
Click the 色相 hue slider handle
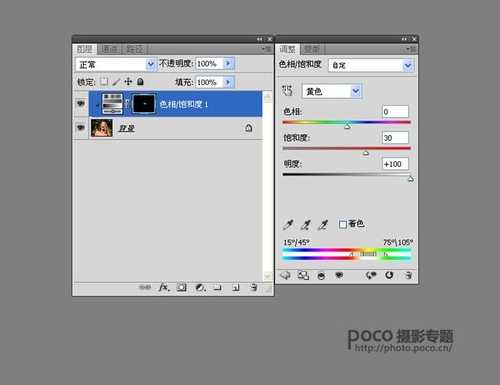pos(347,126)
